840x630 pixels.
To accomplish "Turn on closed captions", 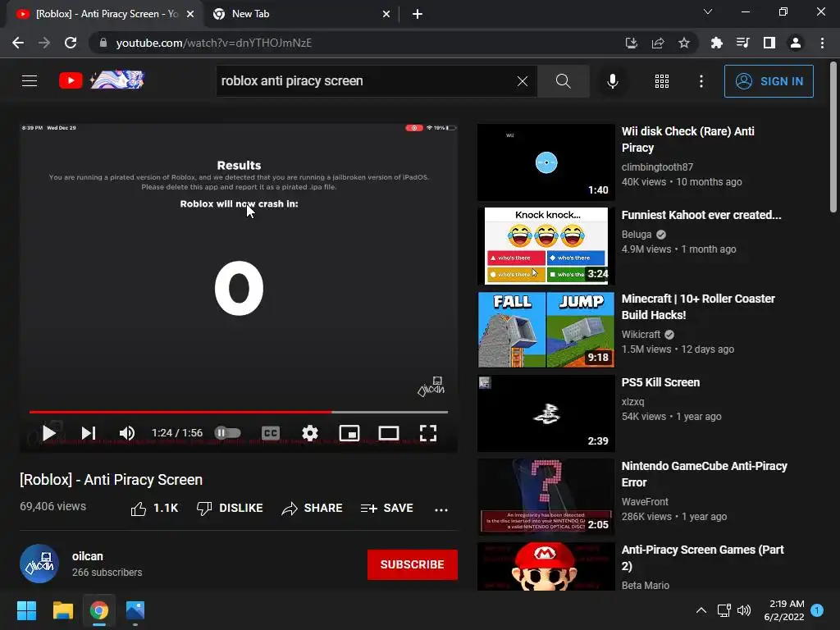I will pos(271,433).
